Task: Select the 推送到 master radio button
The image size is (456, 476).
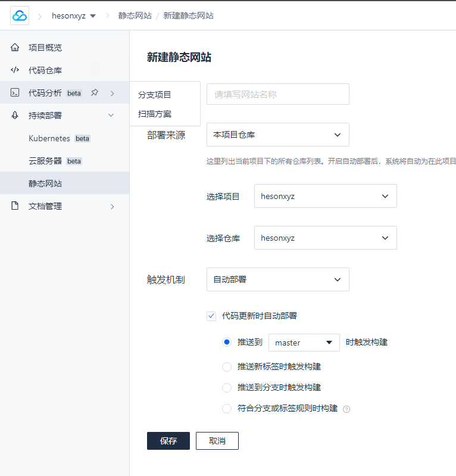Action: 227,343
